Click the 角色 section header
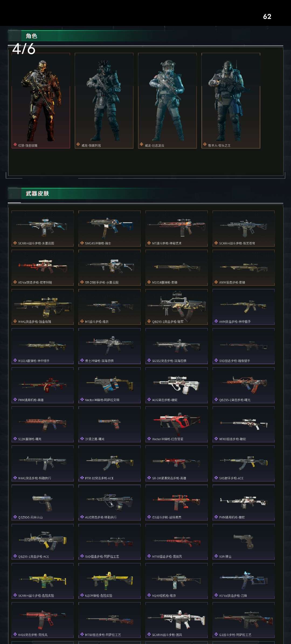This screenshot has height=644, width=291. tap(32, 36)
